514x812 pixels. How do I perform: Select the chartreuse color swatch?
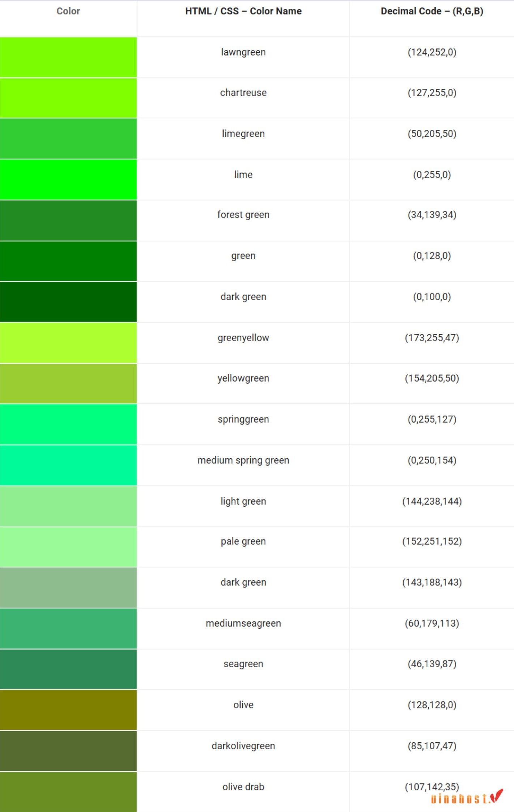coord(68,98)
